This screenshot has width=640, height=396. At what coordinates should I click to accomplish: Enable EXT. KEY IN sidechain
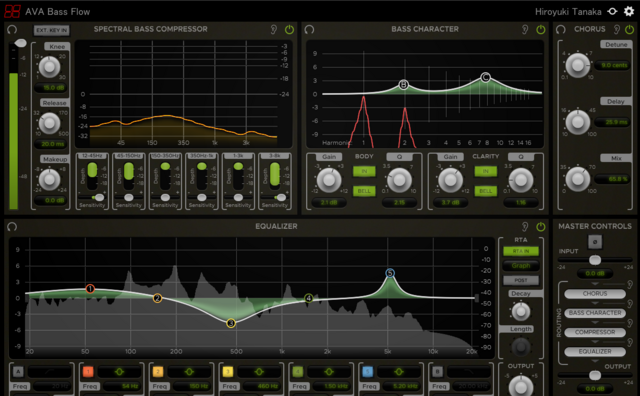pyautogui.click(x=51, y=30)
